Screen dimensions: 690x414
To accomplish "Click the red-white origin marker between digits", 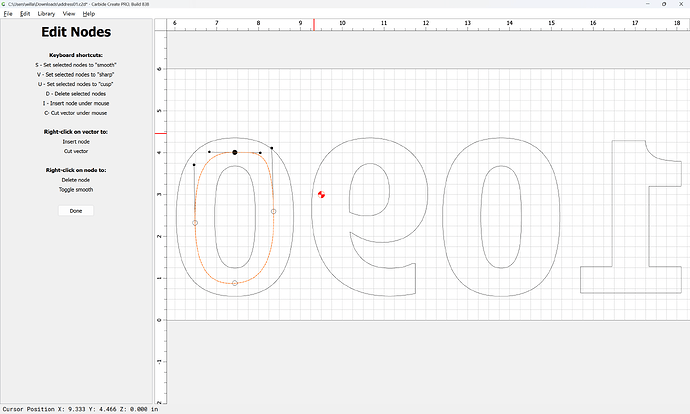I will pyautogui.click(x=321, y=194).
